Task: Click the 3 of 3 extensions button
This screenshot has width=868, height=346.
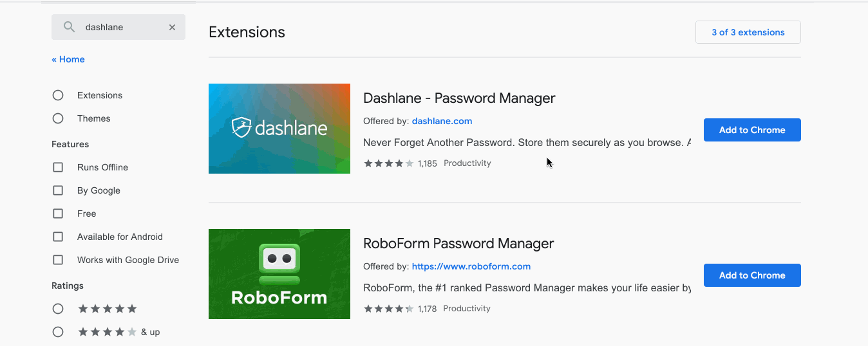Action: 748,32
